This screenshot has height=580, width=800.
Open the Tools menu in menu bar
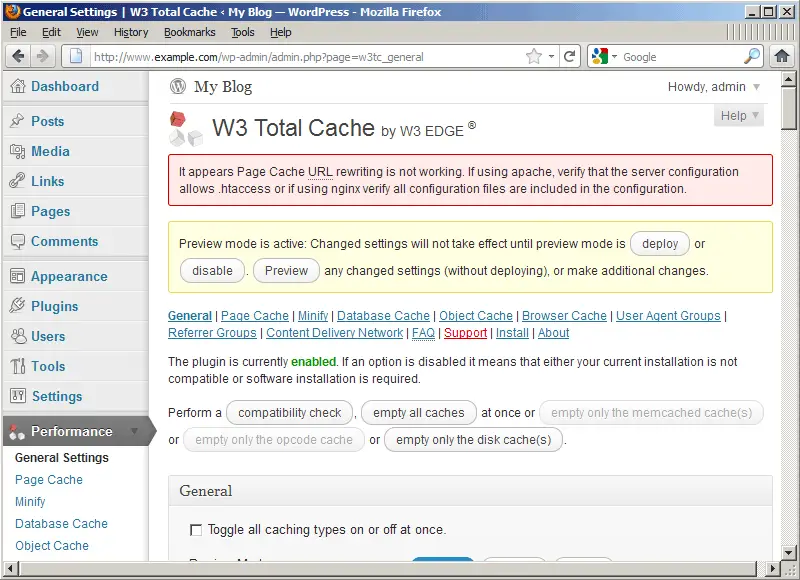(x=242, y=32)
